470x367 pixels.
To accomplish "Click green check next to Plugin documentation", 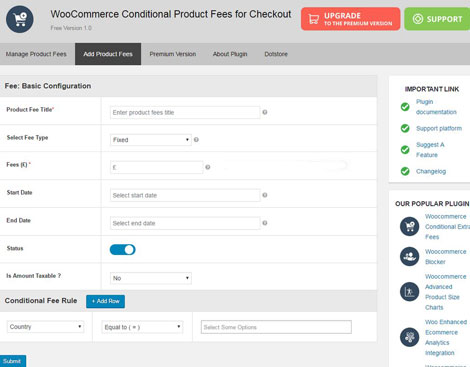I will 405,107.
